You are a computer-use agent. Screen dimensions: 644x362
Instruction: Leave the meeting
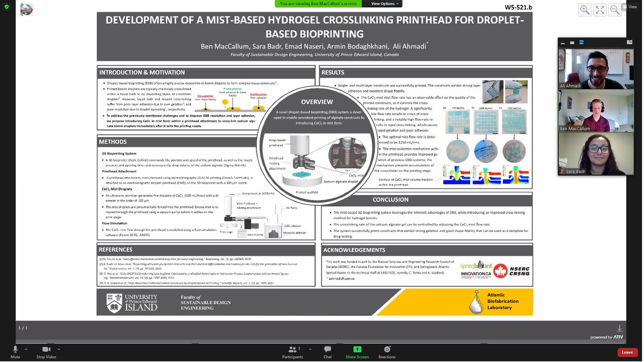pyautogui.click(x=627, y=352)
